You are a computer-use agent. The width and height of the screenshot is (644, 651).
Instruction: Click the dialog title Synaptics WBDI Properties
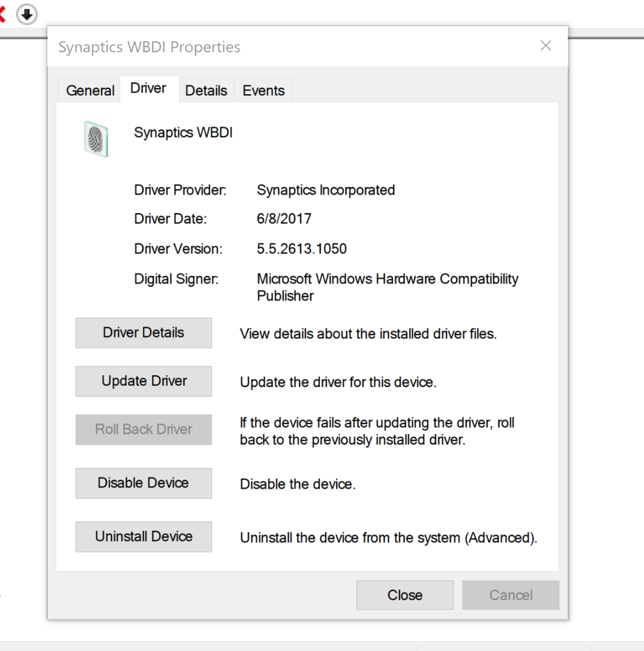coord(149,47)
